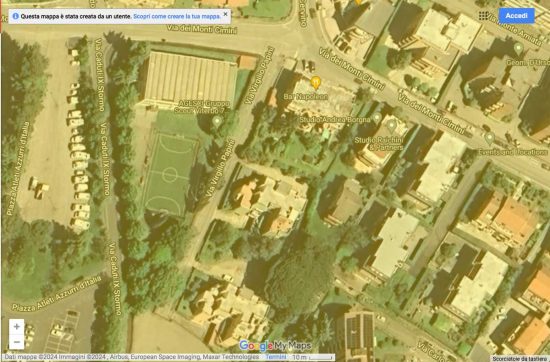
Task: Zoom in with the plus button
Action: pyautogui.click(x=16, y=327)
